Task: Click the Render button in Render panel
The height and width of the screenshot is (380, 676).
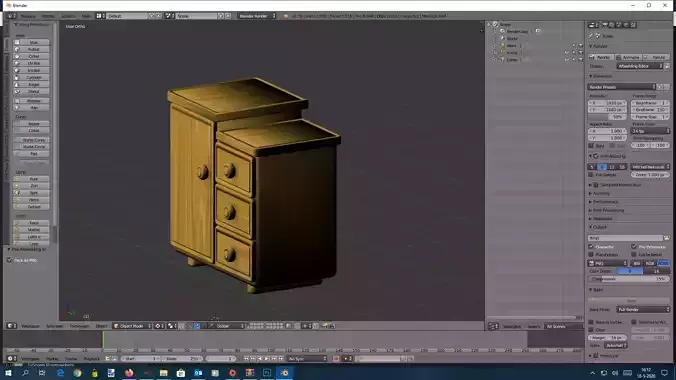Action: pyautogui.click(x=601, y=57)
